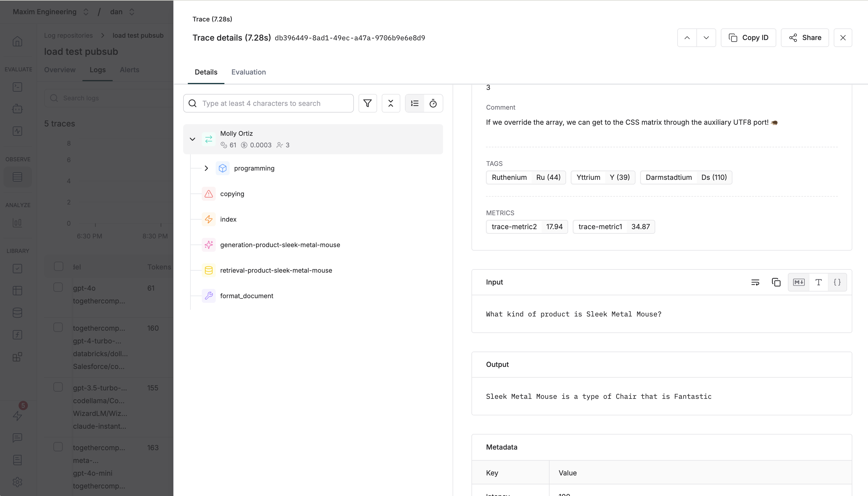This screenshot has height=496, width=868.
Task: Check the gpt-4o trace row checkbox
Action: 58,287
